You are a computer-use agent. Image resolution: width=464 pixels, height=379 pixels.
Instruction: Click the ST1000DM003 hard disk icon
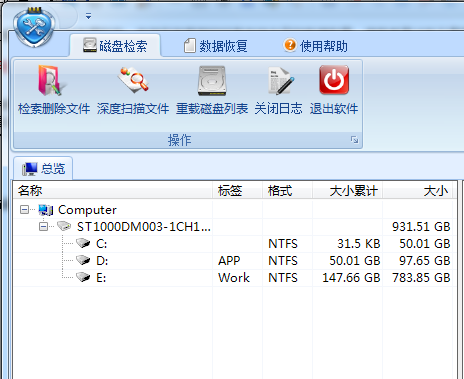(x=64, y=226)
